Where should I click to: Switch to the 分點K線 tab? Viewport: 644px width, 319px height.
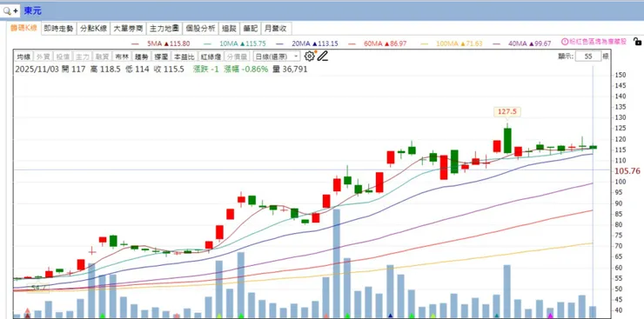click(x=94, y=29)
